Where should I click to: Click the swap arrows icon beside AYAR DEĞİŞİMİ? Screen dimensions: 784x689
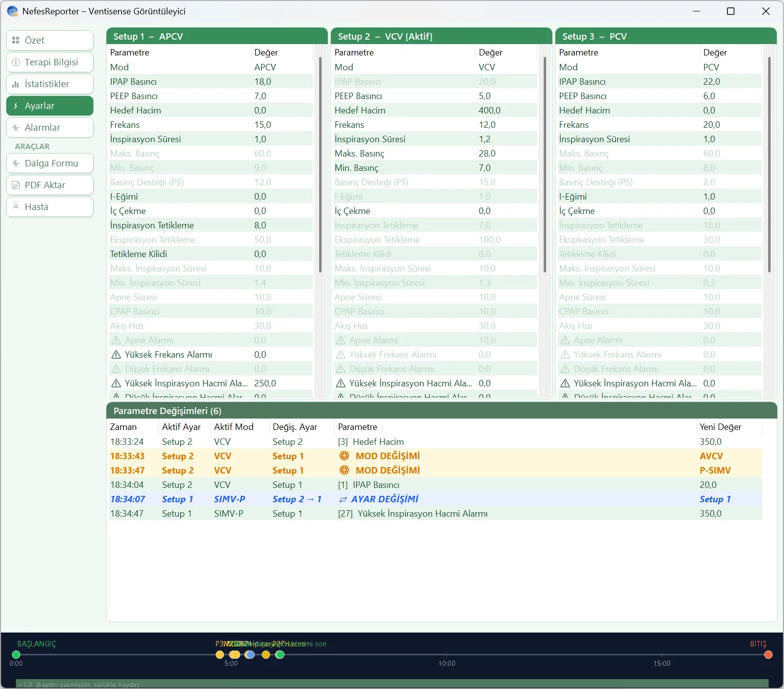343,499
